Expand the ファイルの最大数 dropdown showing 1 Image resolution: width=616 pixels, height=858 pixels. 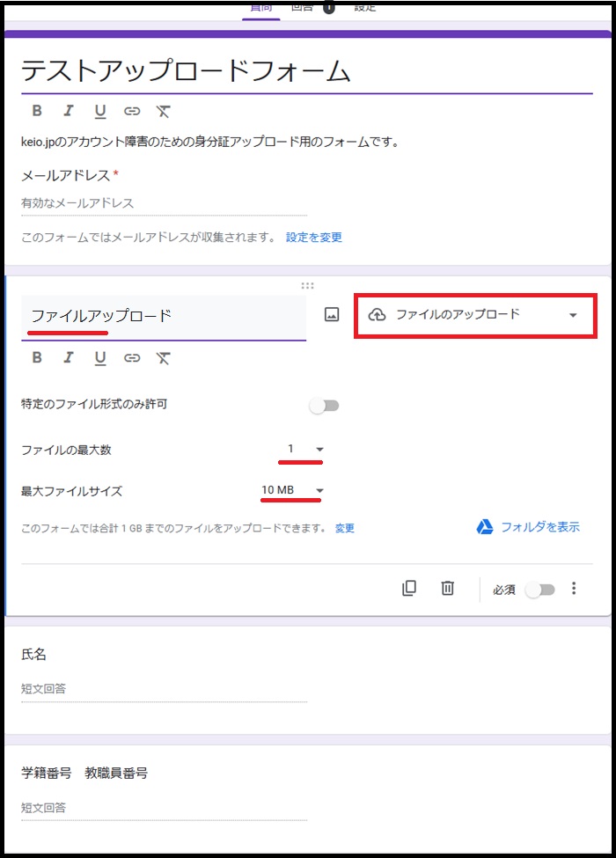tap(304, 450)
